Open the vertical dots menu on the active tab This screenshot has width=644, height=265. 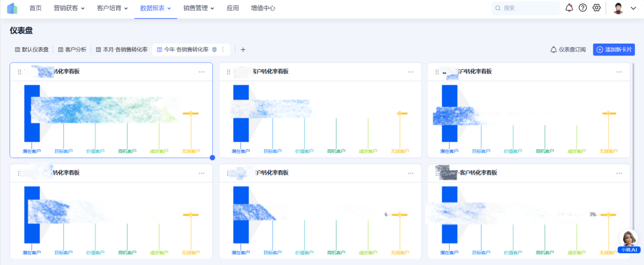[223, 50]
